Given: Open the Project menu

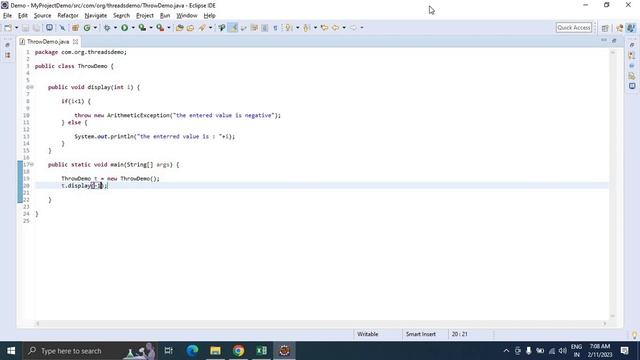Looking at the screenshot, I should (145, 16).
